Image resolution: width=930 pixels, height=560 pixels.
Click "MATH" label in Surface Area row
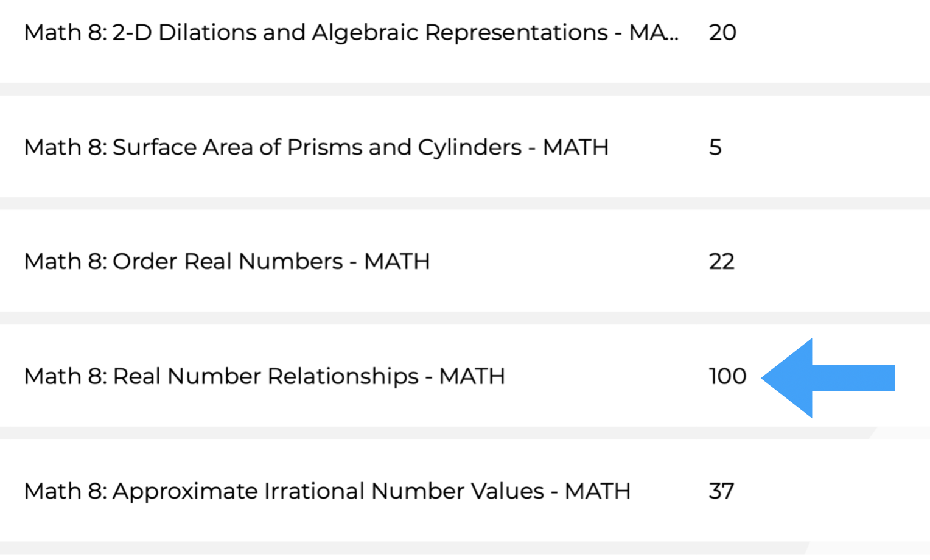pyautogui.click(x=575, y=147)
